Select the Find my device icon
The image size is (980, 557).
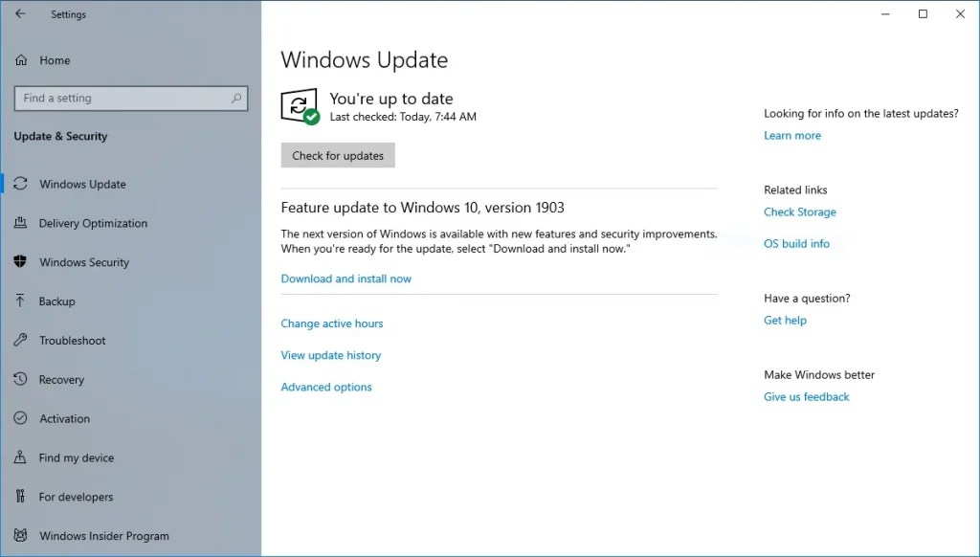(20, 457)
